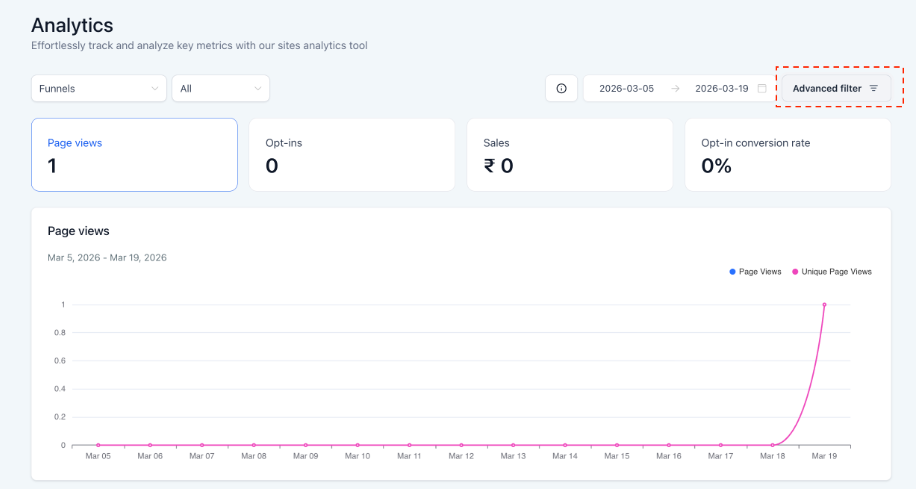Show the Opt-in conversion rate card

click(x=787, y=154)
